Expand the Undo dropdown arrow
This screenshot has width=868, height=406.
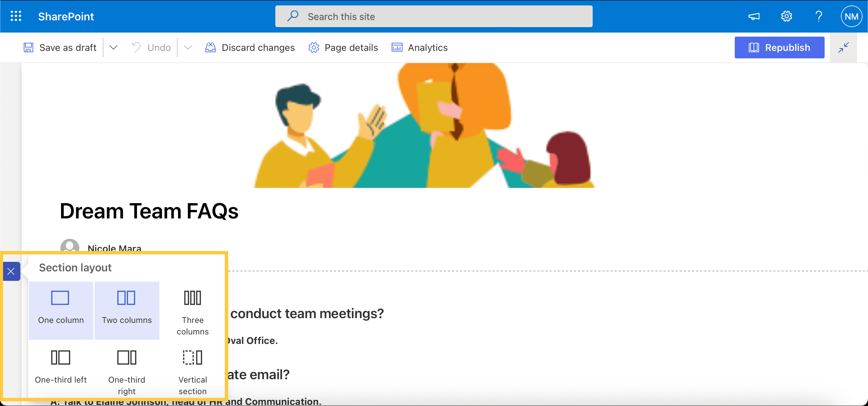(x=188, y=47)
